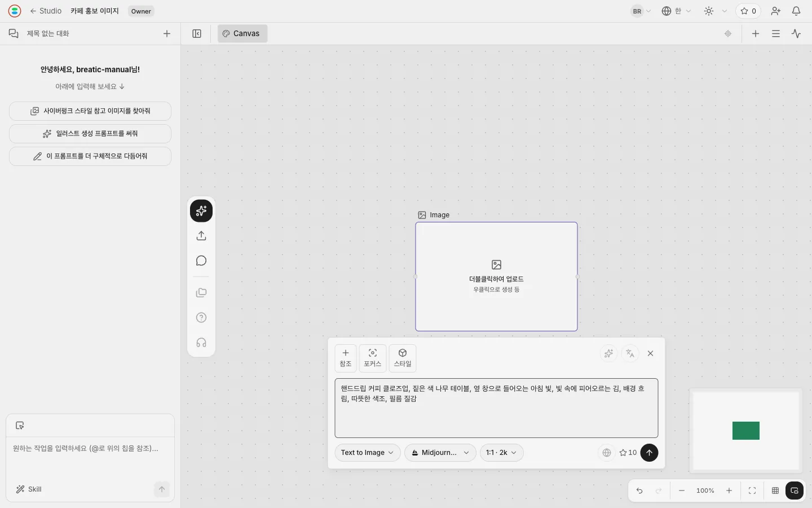Toggle the globe public option
This screenshot has width=812, height=508.
pos(607,453)
